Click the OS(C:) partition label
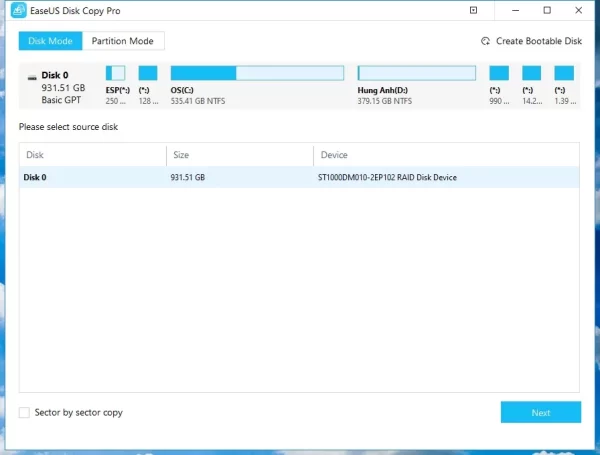This screenshot has width=600, height=455. click(182, 90)
